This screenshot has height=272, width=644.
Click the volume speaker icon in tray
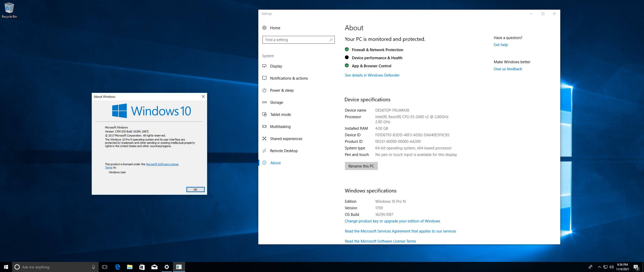point(612,267)
